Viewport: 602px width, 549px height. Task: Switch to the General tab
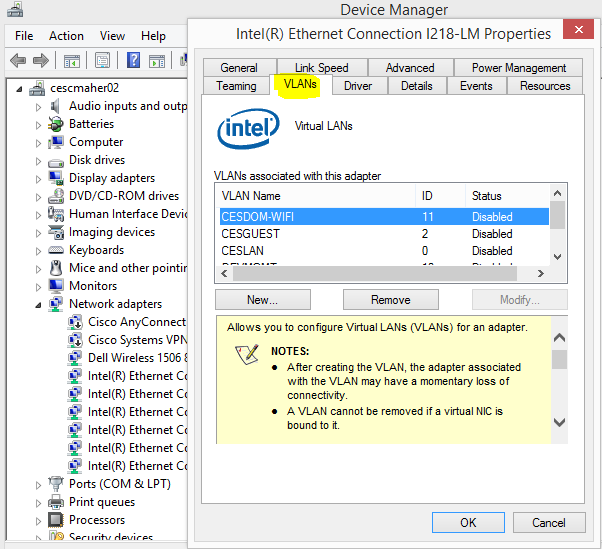239,68
